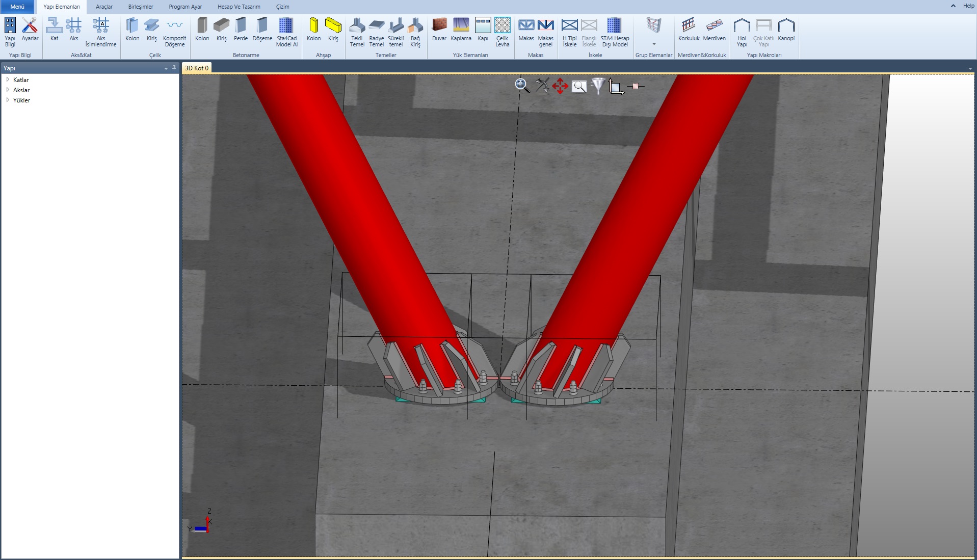This screenshot has height=560, width=977.
Task: Select the 3D Kot 0 view tab
Action: [x=197, y=68]
